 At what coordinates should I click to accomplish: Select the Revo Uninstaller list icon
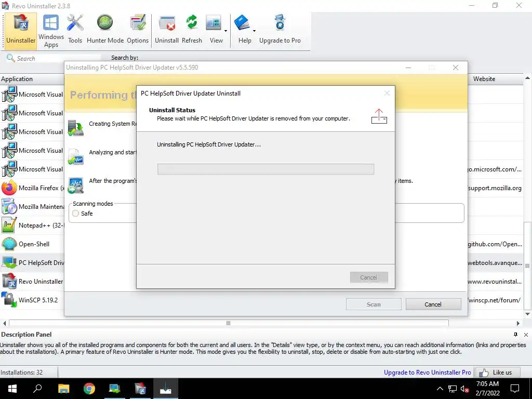point(9,281)
